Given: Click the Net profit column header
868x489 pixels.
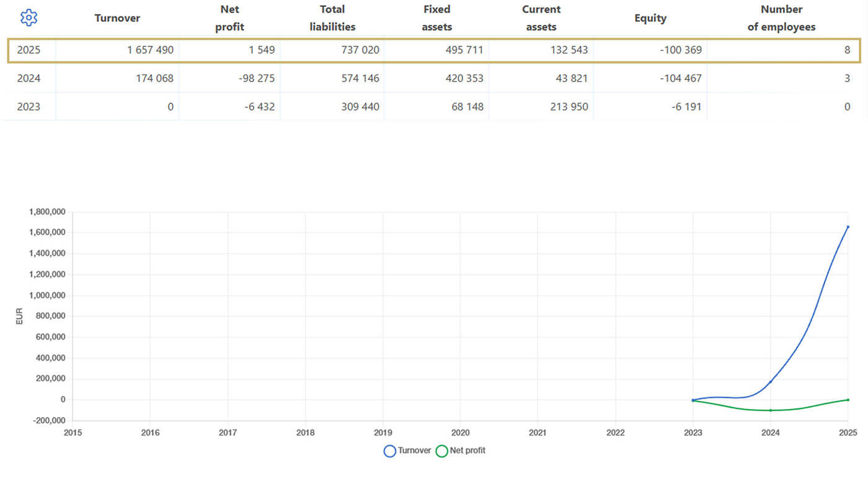Looking at the screenshot, I should [229, 18].
